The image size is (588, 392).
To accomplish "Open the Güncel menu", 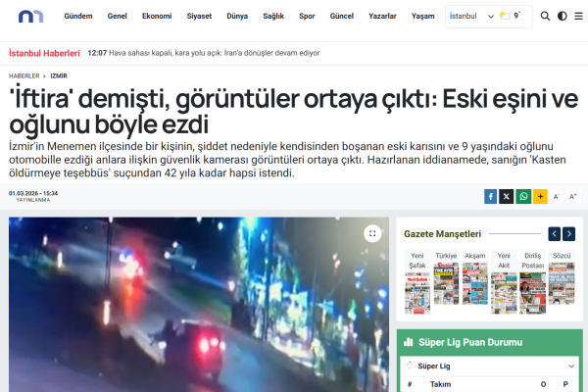I will tap(342, 16).
